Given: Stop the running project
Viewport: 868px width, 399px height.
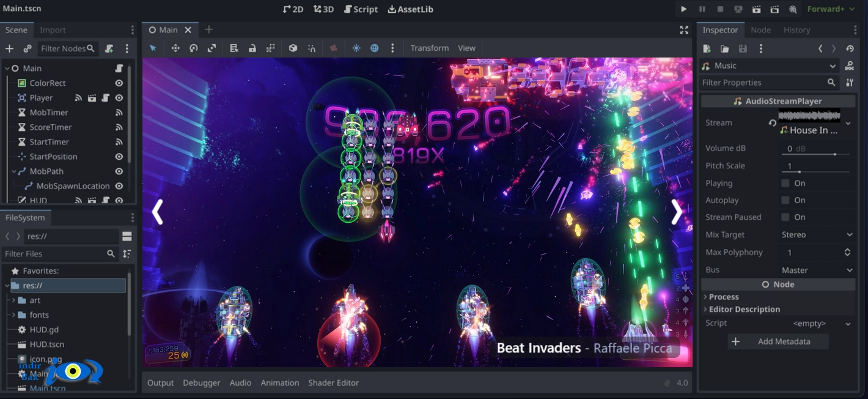Looking at the screenshot, I should click(x=720, y=9).
